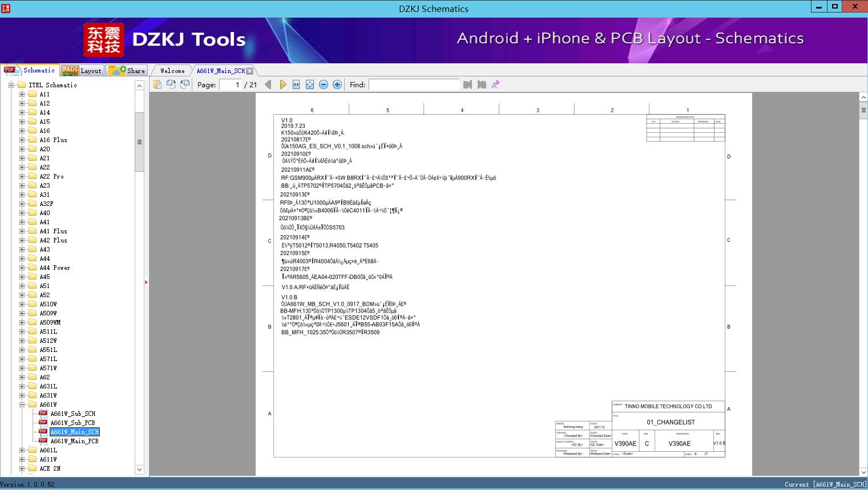Click the PDF icon of A661W_Sub_SCH
The height and width of the screenshot is (490, 868).
point(43,414)
